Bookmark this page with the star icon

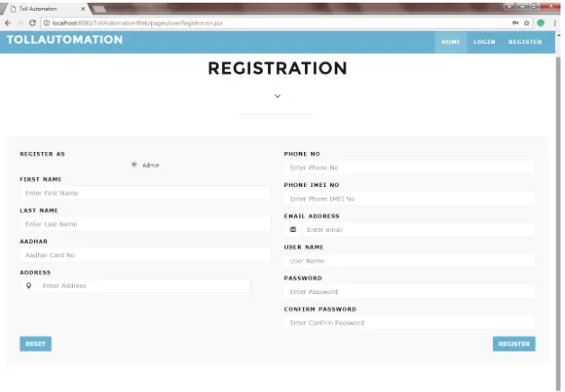point(527,23)
